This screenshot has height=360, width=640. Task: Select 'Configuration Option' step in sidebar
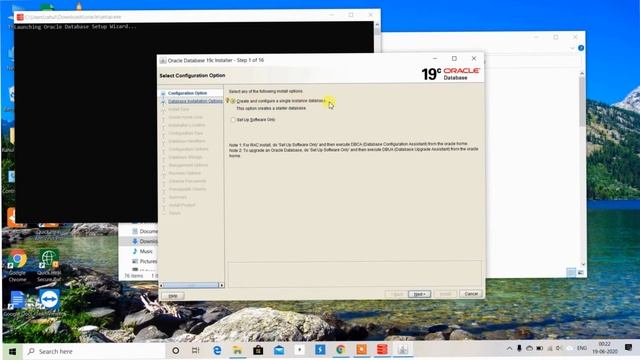click(x=187, y=93)
